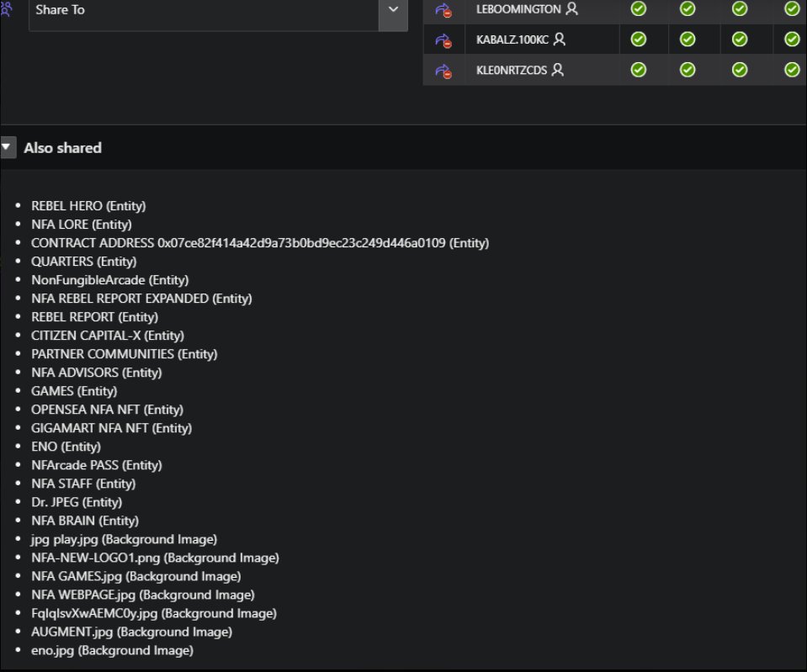This screenshot has height=672, width=807.
Task: Click NFA GAMES.jpg background image item
Action: point(135,576)
